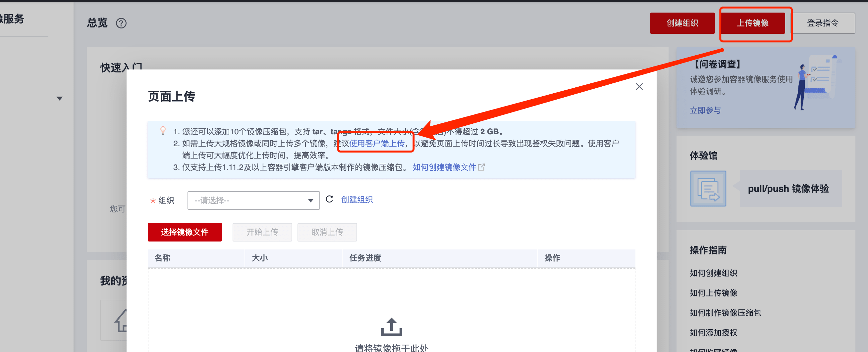Image resolution: width=868 pixels, height=352 pixels.
Task: Click the lightbulb tip icon in the notice box
Action: pyautogui.click(x=163, y=131)
